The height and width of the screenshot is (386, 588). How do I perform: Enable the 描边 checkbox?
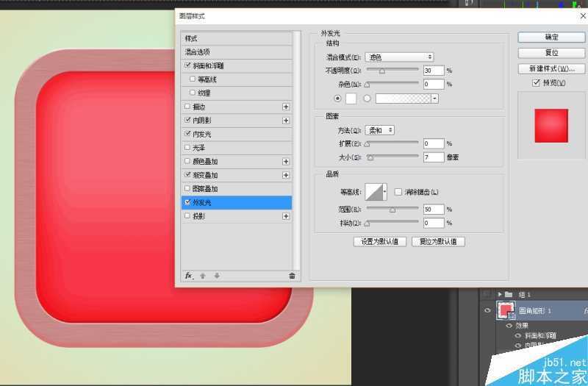[187, 107]
